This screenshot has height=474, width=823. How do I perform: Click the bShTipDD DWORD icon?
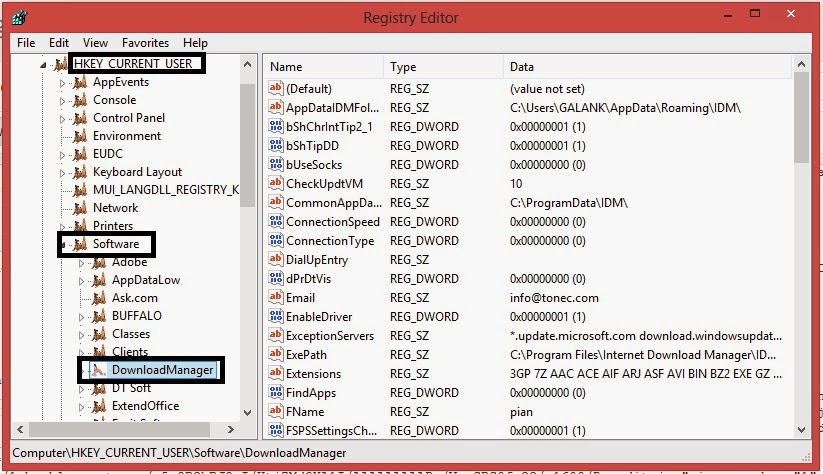coord(276,145)
